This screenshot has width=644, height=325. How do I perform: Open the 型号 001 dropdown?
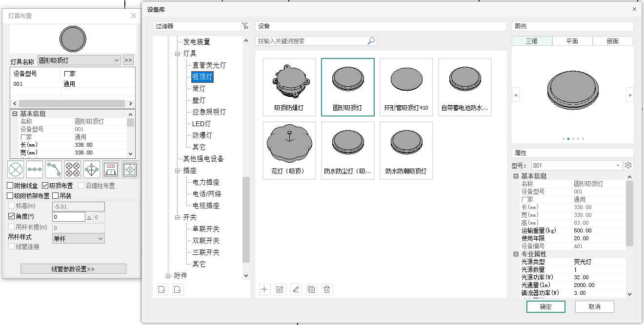[577, 166]
